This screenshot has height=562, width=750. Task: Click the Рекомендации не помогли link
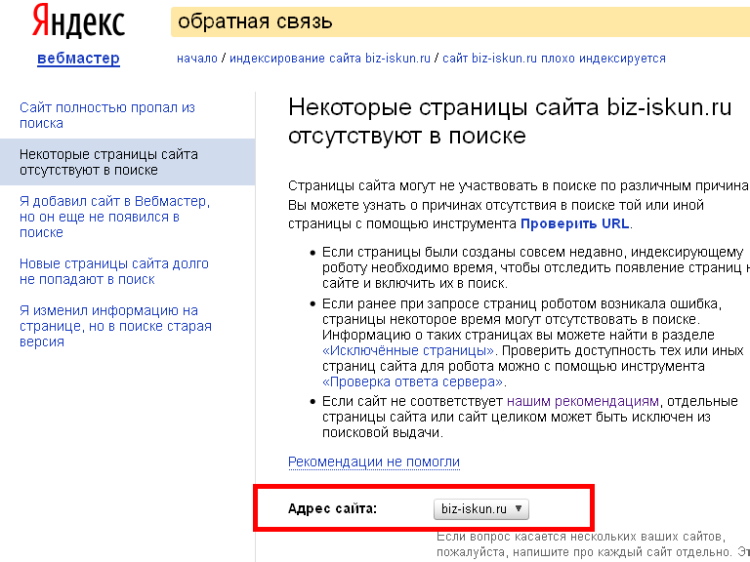pyautogui.click(x=374, y=462)
